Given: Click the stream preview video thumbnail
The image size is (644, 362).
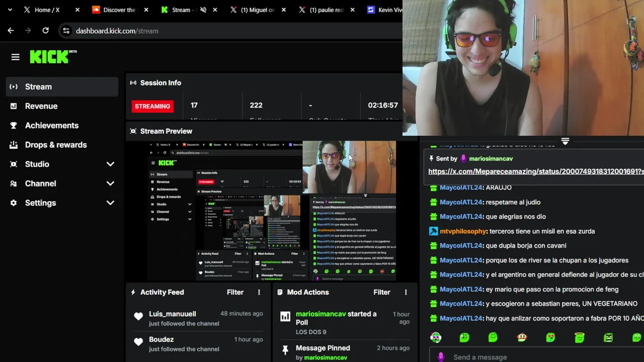Looking at the screenshot, I should point(272,210).
